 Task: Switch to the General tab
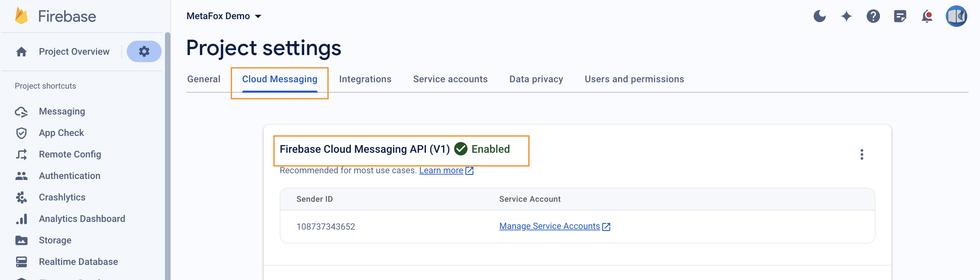tap(204, 79)
